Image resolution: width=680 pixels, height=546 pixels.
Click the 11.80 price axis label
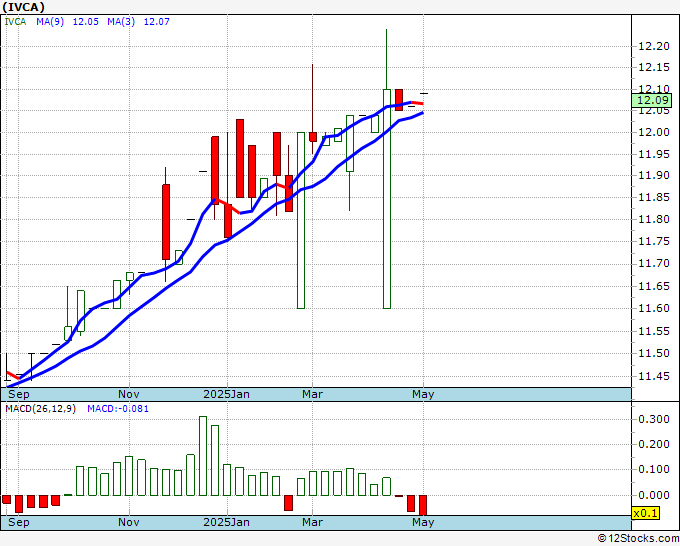tap(654, 219)
